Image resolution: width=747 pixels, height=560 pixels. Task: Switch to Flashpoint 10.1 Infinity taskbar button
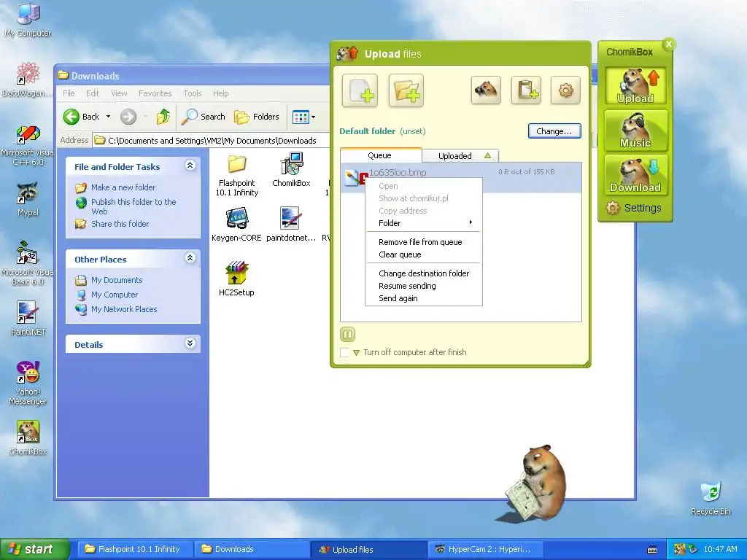[x=134, y=549]
